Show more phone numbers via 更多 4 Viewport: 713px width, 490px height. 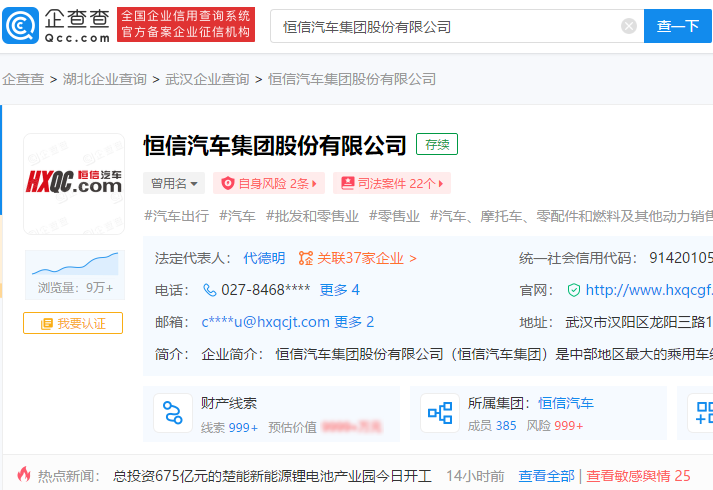339,290
